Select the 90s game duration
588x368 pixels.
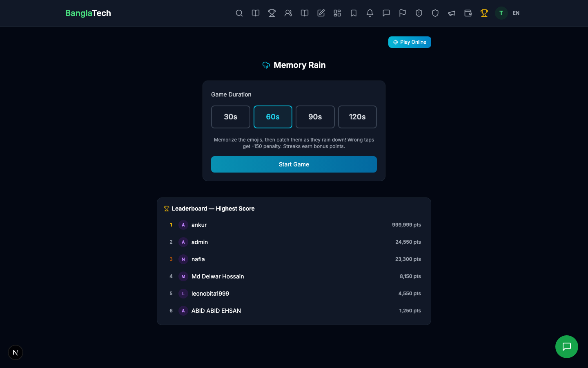(315, 117)
